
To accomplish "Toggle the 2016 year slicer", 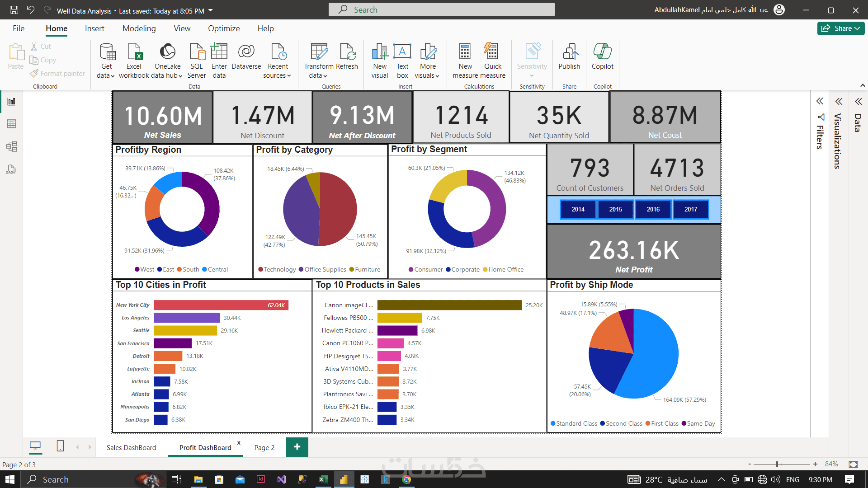I will (x=653, y=209).
